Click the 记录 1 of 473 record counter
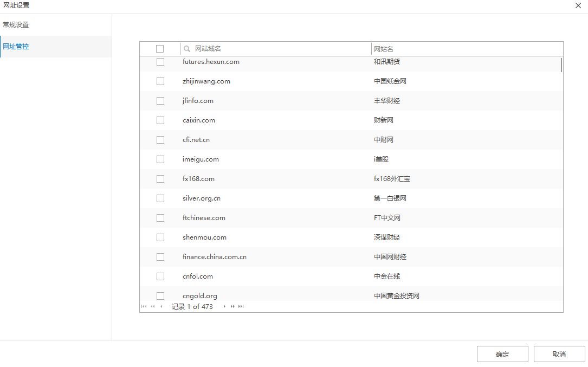 point(192,307)
